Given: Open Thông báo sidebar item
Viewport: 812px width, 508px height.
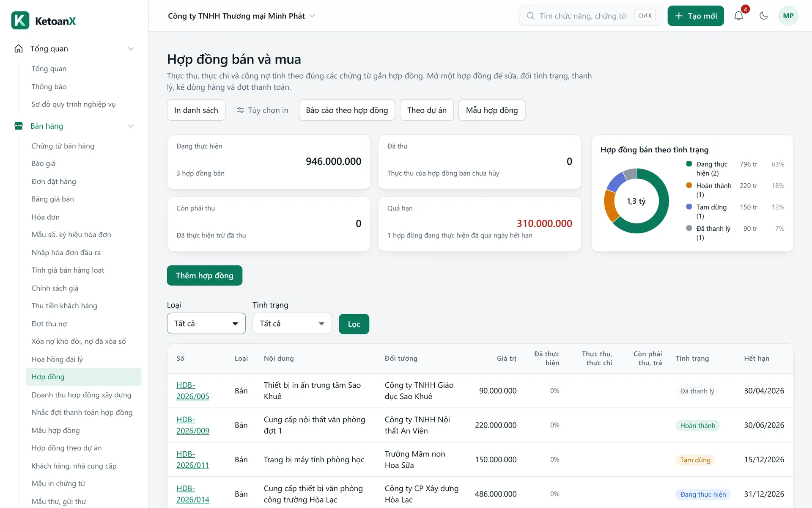Looking at the screenshot, I should (84, 87).
